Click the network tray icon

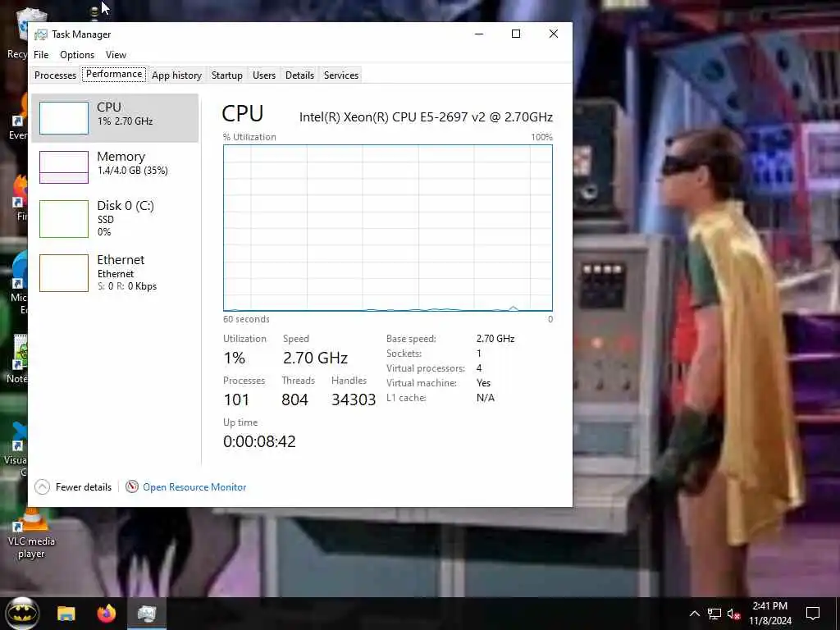[714, 614]
